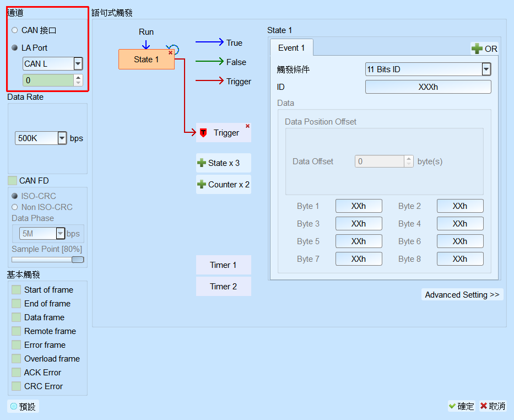This screenshot has width=514, height=420.
Task: Open the 11 Bits ID trigger condition dropdown
Action: 486,69
